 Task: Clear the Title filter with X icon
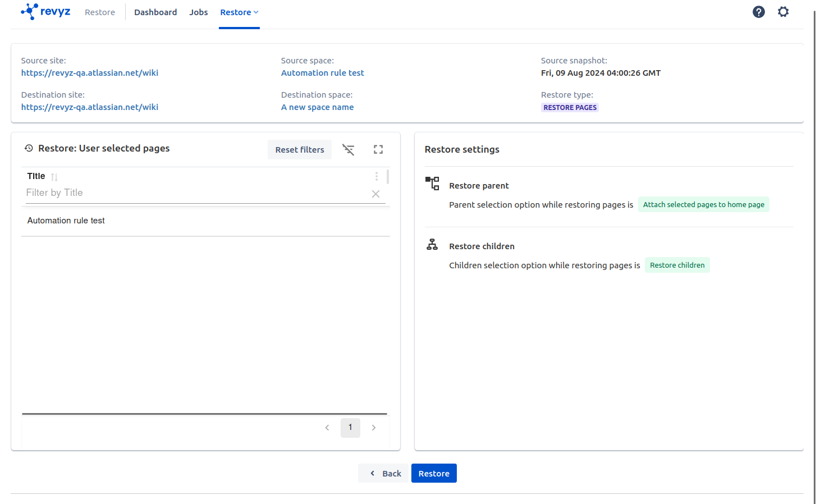[x=375, y=194]
